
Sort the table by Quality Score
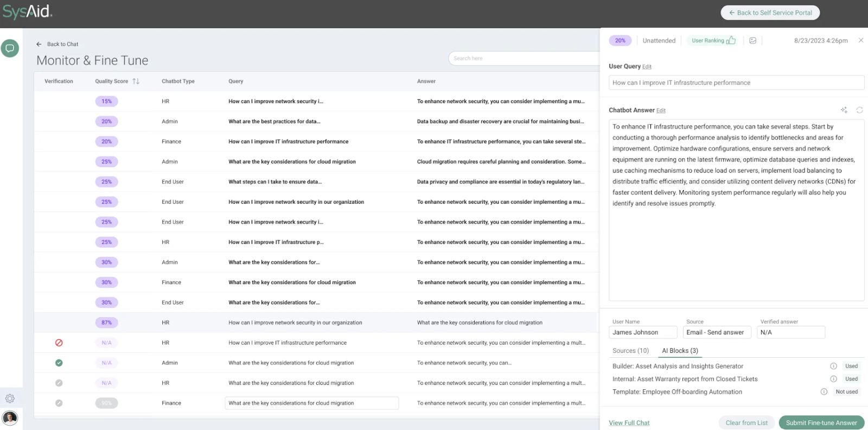pos(136,81)
